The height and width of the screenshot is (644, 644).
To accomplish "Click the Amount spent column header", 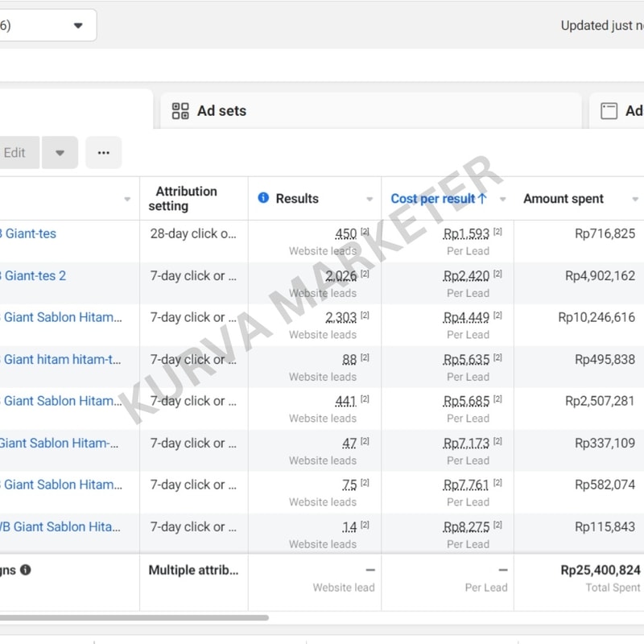I will click(x=563, y=199).
